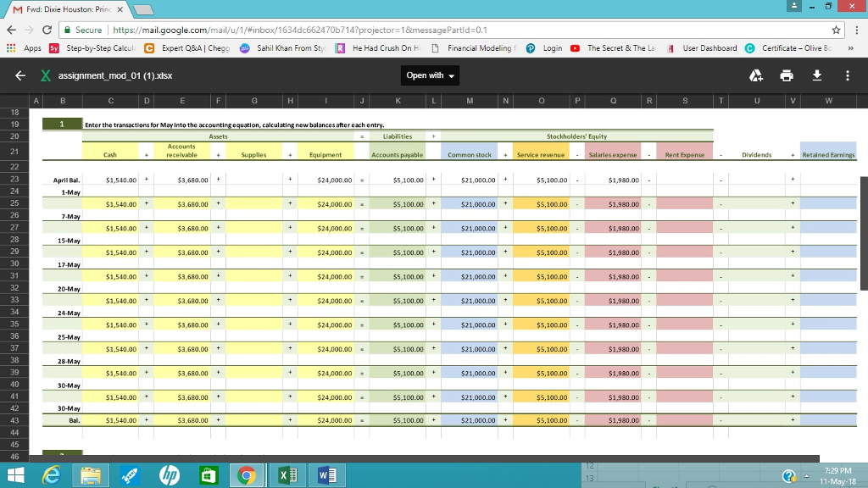This screenshot has width=868, height=488.
Task: Click the Accounts payable header cell
Action: (397, 151)
